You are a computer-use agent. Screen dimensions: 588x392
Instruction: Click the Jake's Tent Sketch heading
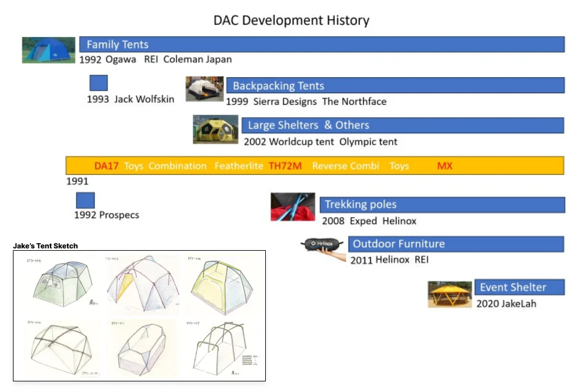pos(45,246)
